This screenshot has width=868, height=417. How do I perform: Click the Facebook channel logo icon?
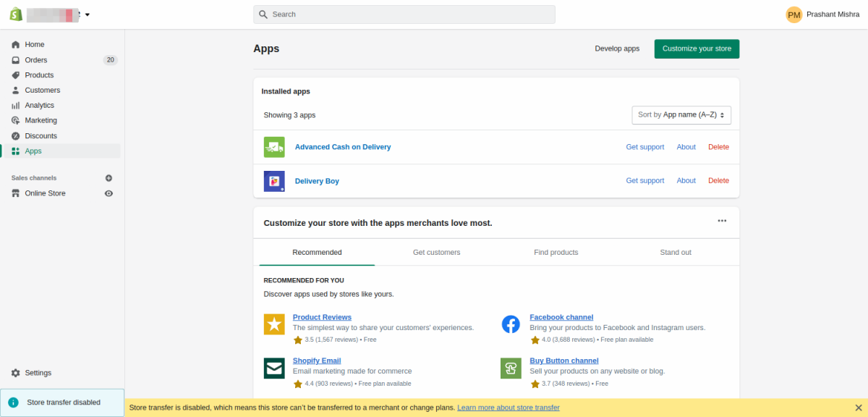511,324
